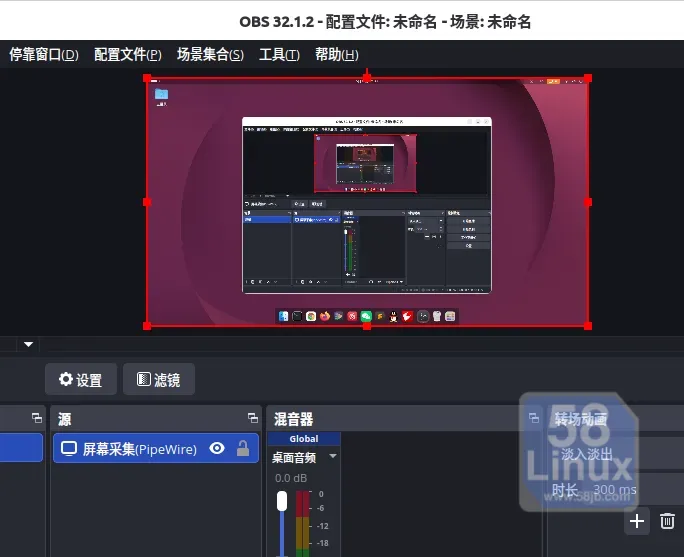684x557 pixels.
Task: Open the 配置文件(P) menu
Action: pyautogui.click(x=128, y=55)
